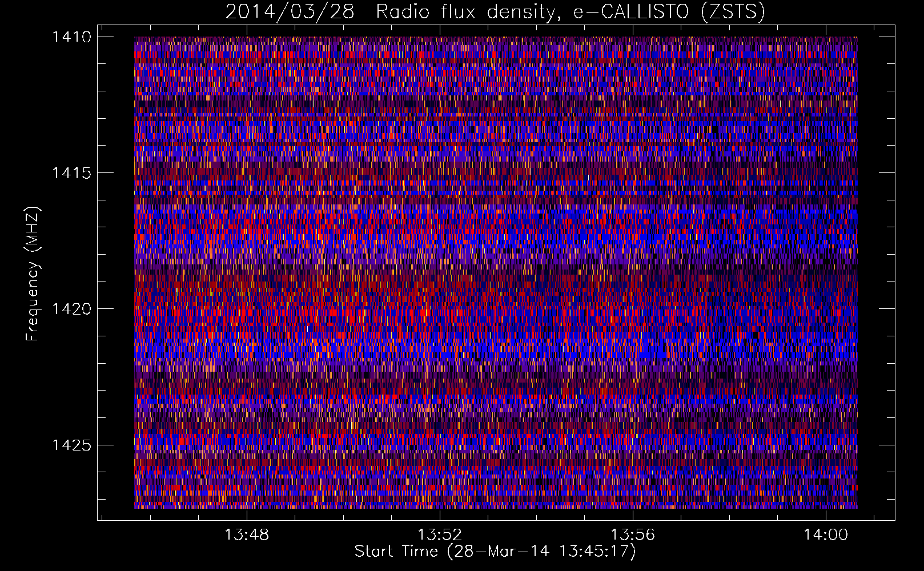Click inside the spectrogram plot area
The image size is (924, 571).
pyautogui.click(x=496, y=272)
